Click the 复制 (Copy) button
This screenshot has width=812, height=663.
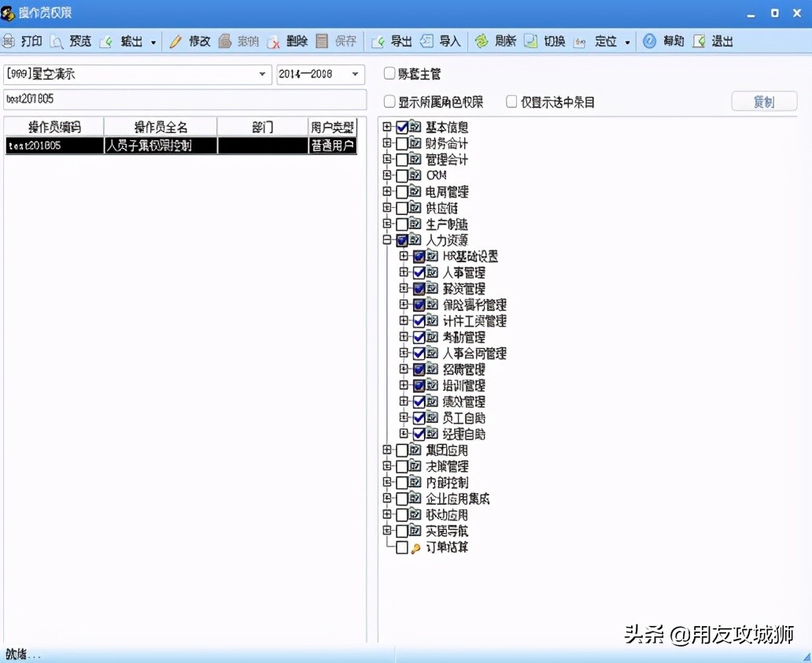pyautogui.click(x=763, y=101)
